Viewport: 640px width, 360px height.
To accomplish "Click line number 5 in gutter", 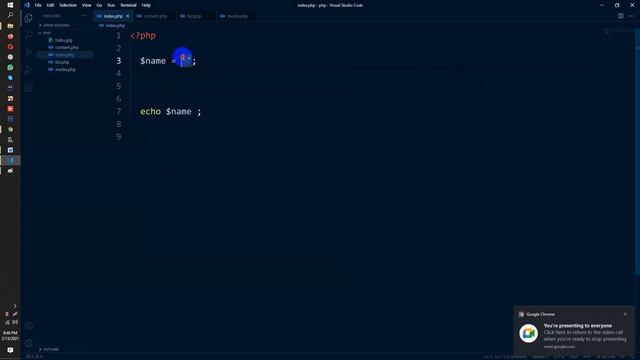I will [x=118, y=86].
